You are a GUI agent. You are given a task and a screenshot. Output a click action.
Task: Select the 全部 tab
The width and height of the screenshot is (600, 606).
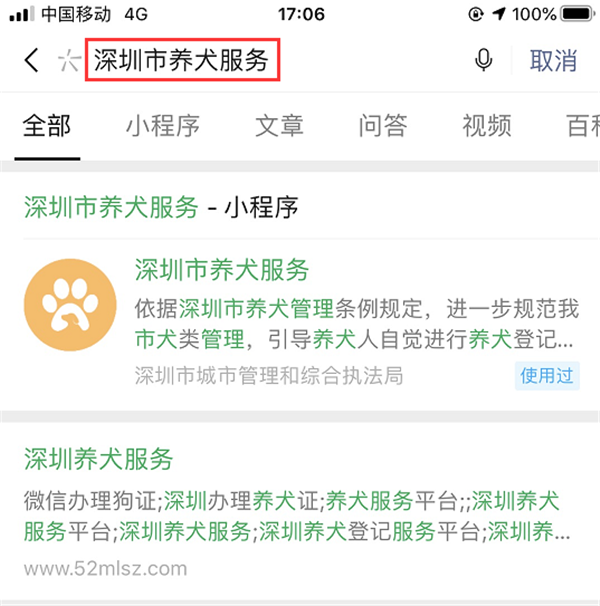(x=47, y=126)
